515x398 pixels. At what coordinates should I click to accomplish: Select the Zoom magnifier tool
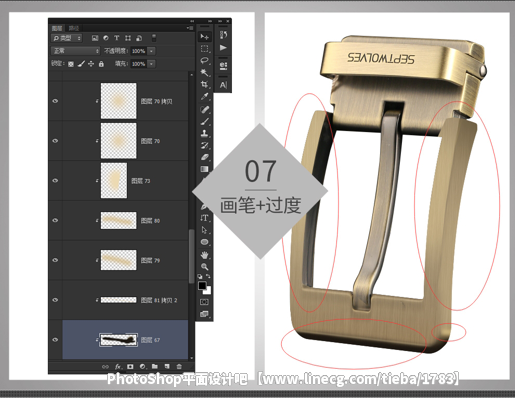(x=204, y=266)
